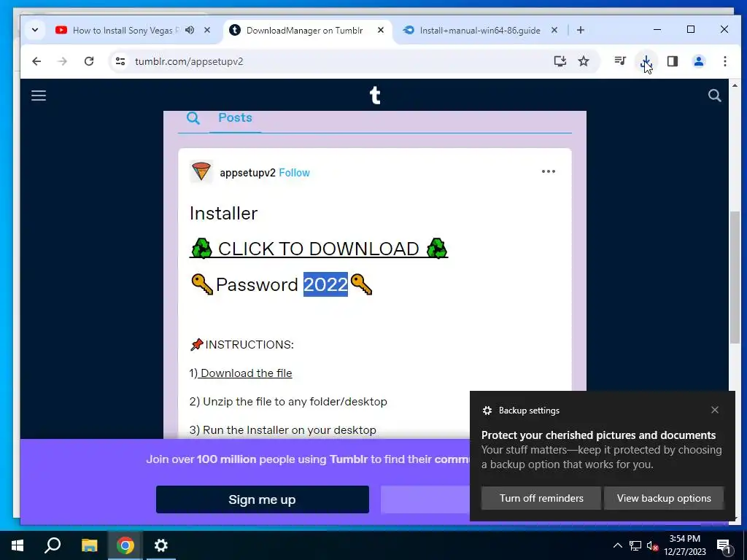Go forward with the forward arrow
This screenshot has height=560, width=747.
[x=63, y=61]
